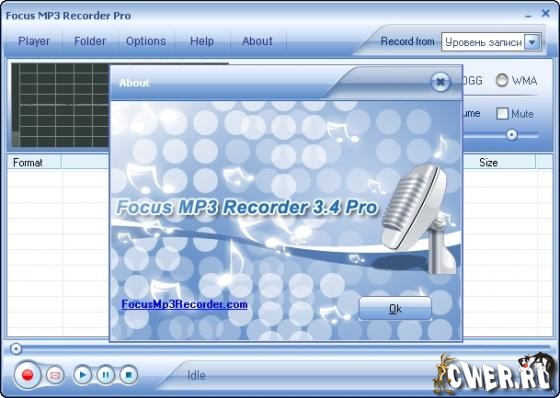Click the small icon beside the record button
The image size is (560, 398).
click(55, 375)
